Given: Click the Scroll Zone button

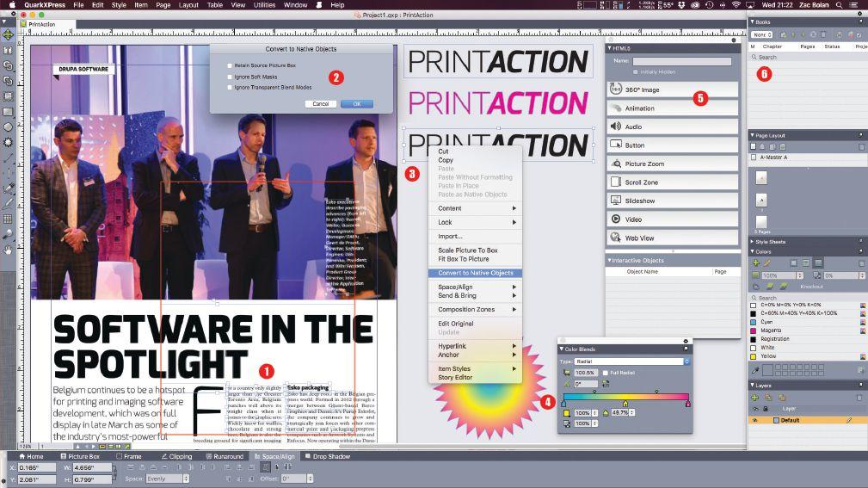Looking at the screenshot, I should tap(673, 182).
